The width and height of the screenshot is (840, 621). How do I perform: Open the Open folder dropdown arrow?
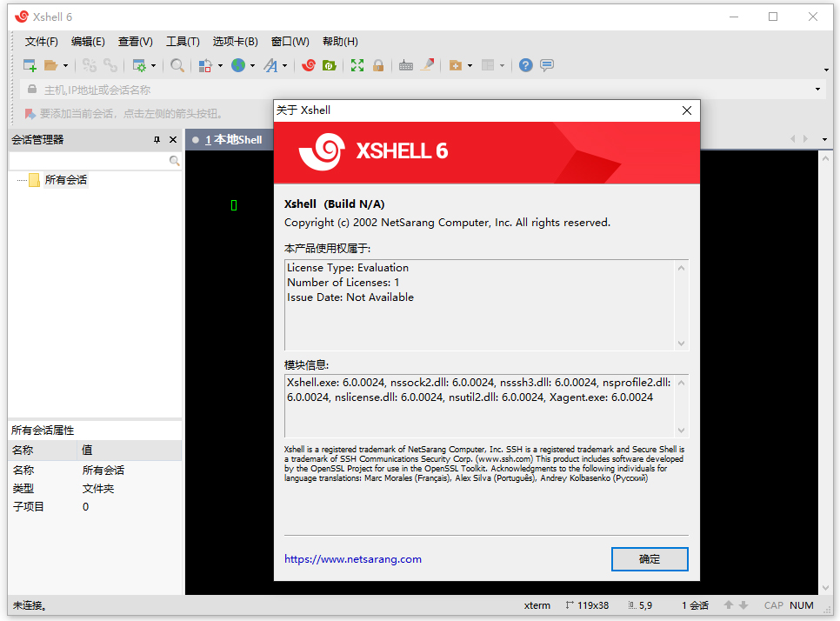(65, 65)
